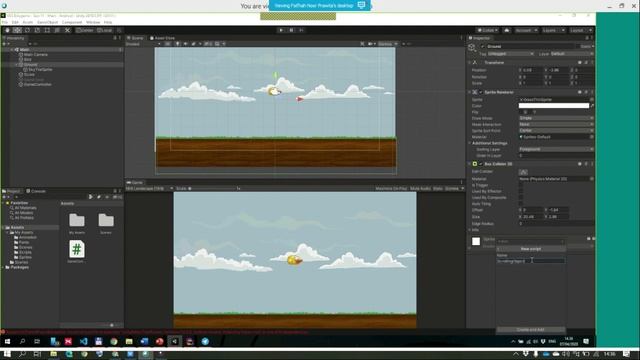Open the Window menu
Screen dimensions: 640x360
coord(93,22)
